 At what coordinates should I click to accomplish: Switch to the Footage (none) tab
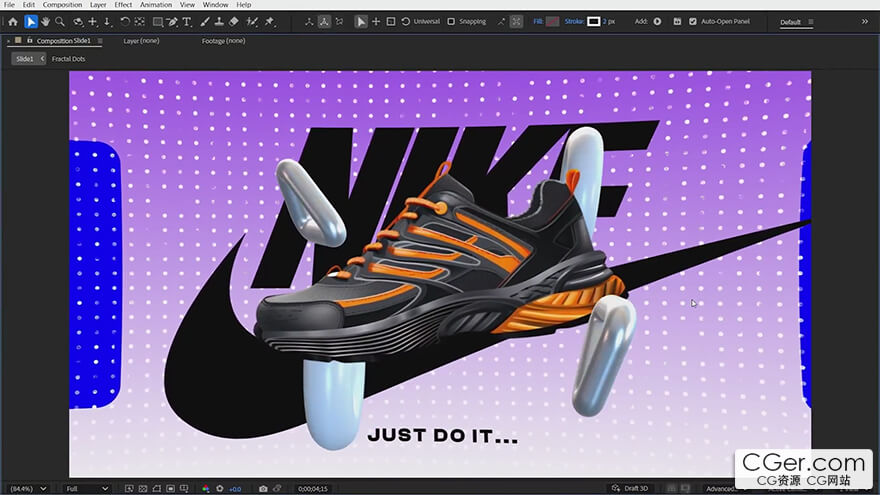tap(223, 41)
